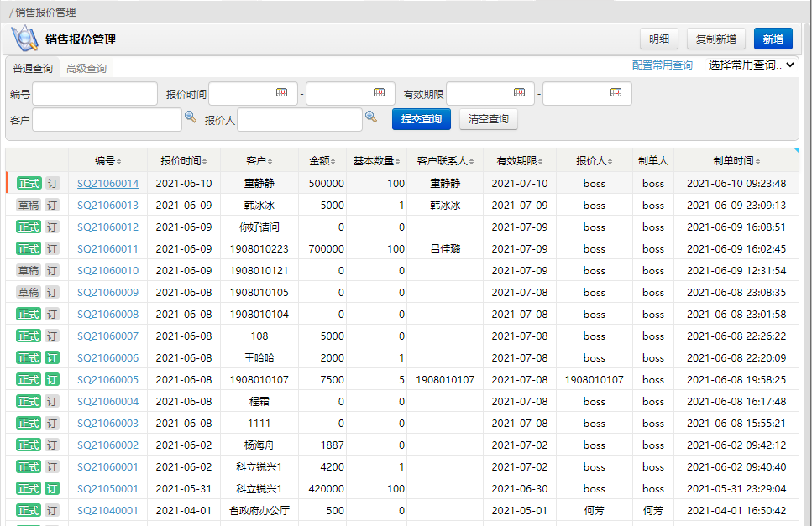Click customer cell 你好请问
The width and height of the screenshot is (812, 526).
(x=259, y=227)
